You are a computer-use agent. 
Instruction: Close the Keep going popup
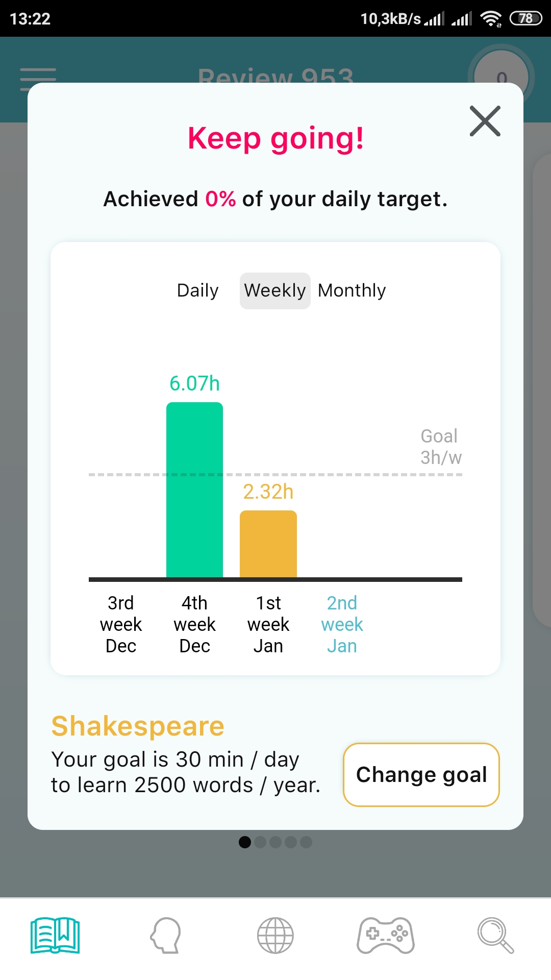point(485,121)
